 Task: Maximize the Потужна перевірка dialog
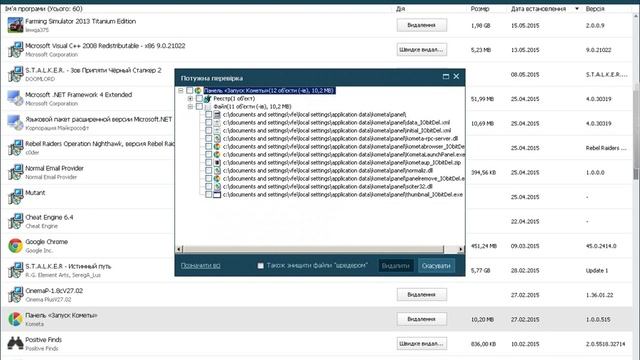click(446, 76)
